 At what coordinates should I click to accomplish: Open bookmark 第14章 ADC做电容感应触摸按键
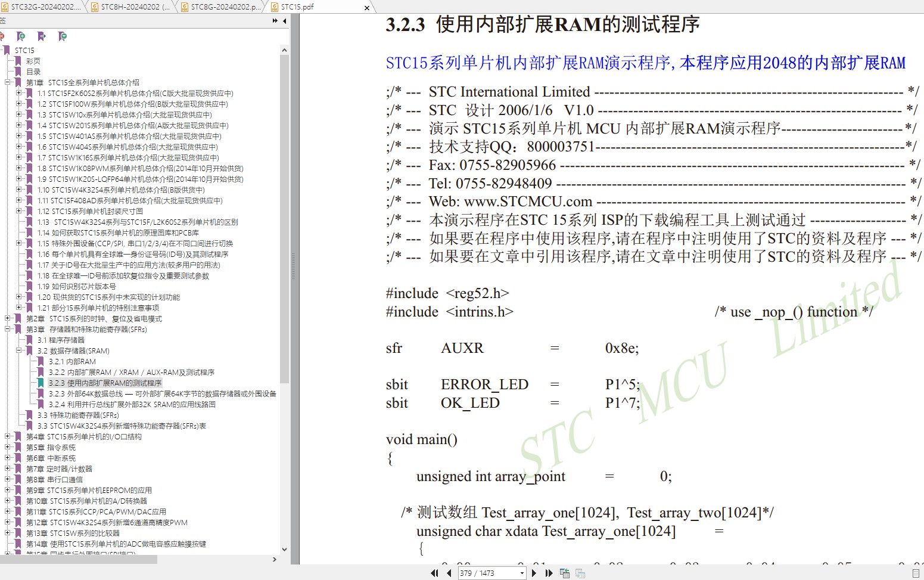(x=116, y=544)
